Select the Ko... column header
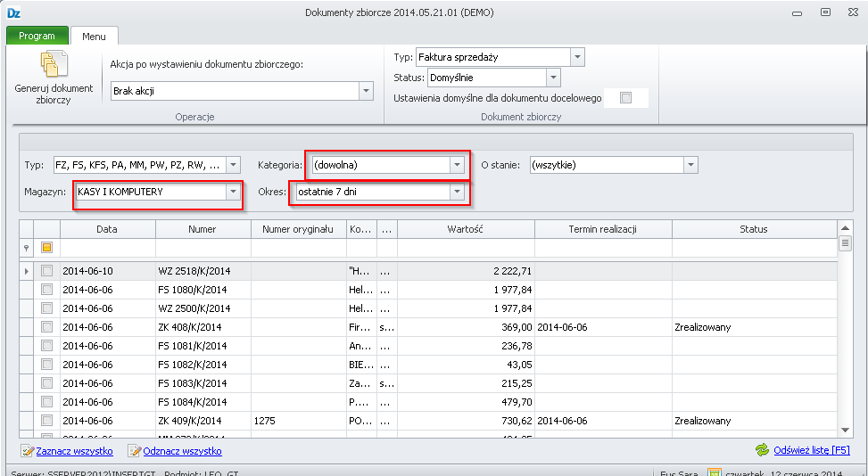The width and height of the screenshot is (868, 476). pos(361,229)
